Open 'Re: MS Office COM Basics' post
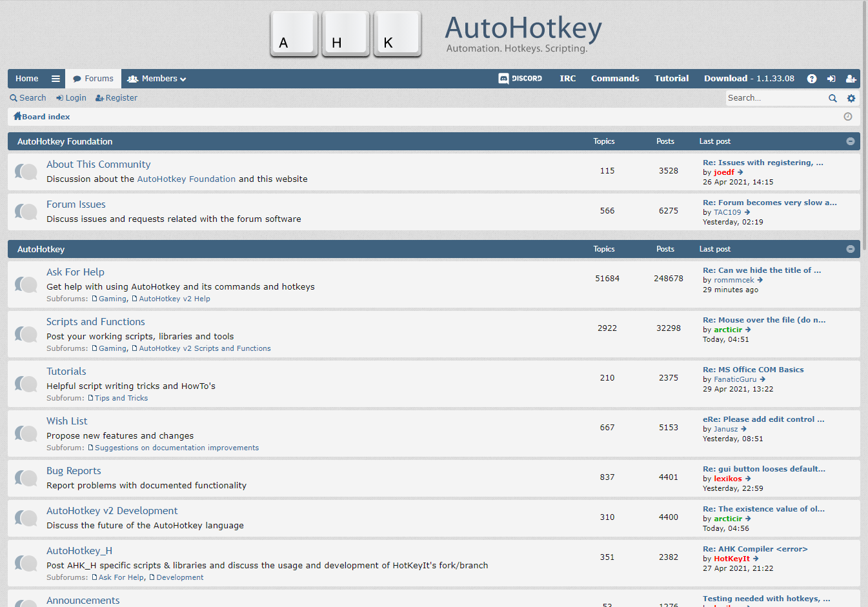This screenshot has height=607, width=868. [x=753, y=370]
